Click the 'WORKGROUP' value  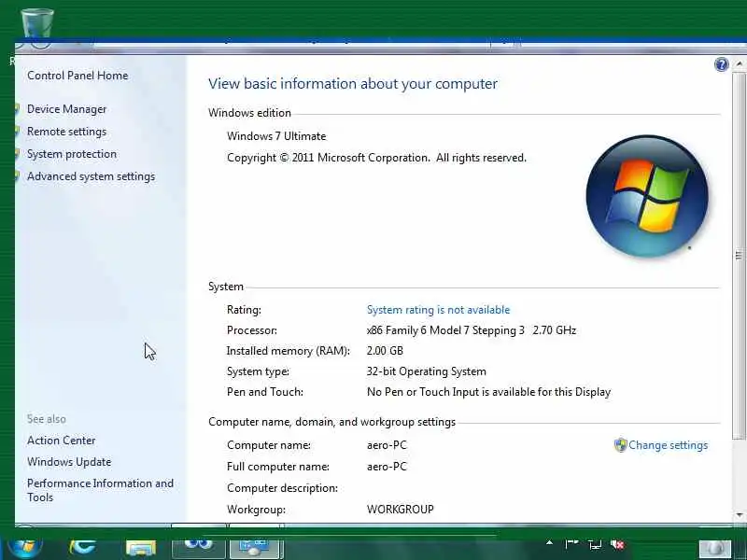pos(401,509)
